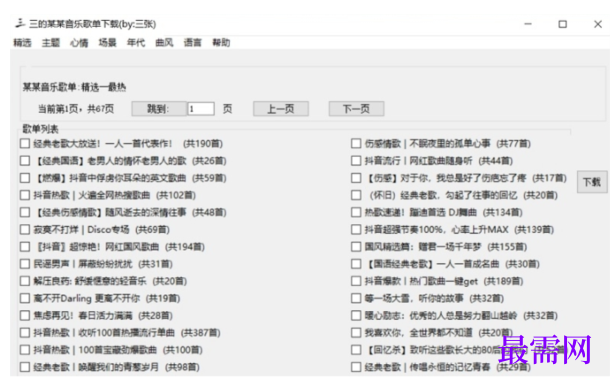Tick 传唱永恒的记忆青春 playlist checkbox
The width and height of the screenshot is (610, 381).
356,367
